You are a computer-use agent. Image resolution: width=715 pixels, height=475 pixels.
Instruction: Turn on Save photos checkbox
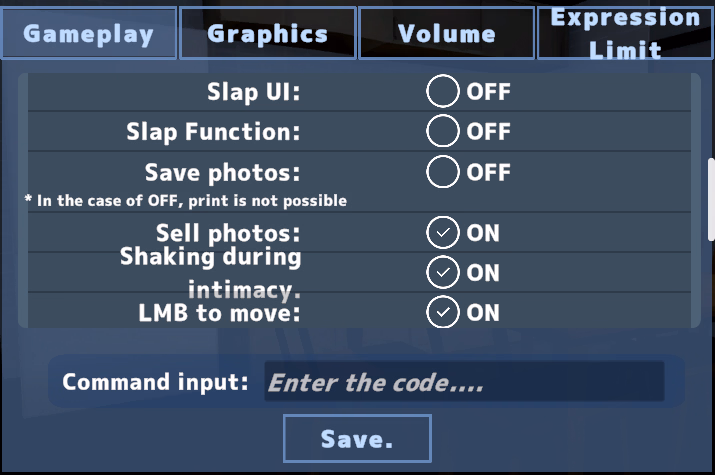(442, 172)
